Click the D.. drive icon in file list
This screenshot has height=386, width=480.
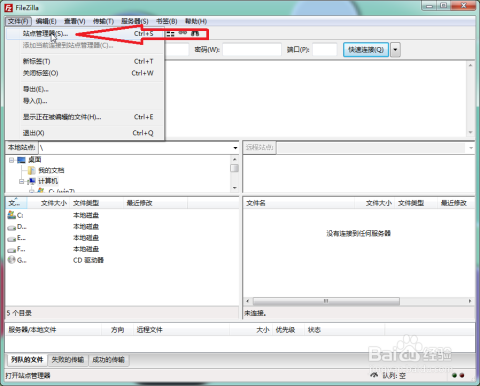(x=12, y=227)
